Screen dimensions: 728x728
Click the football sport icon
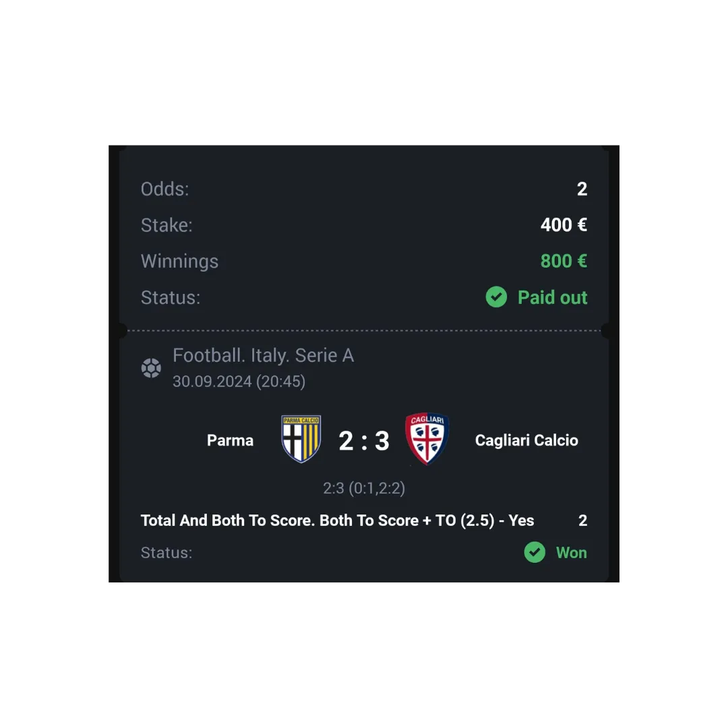click(x=151, y=368)
